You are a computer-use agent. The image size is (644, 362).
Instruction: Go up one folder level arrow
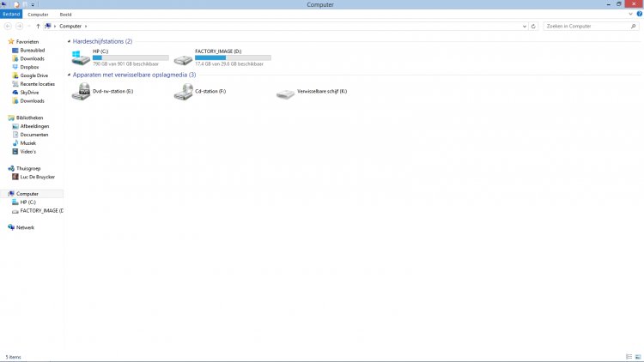click(38, 26)
